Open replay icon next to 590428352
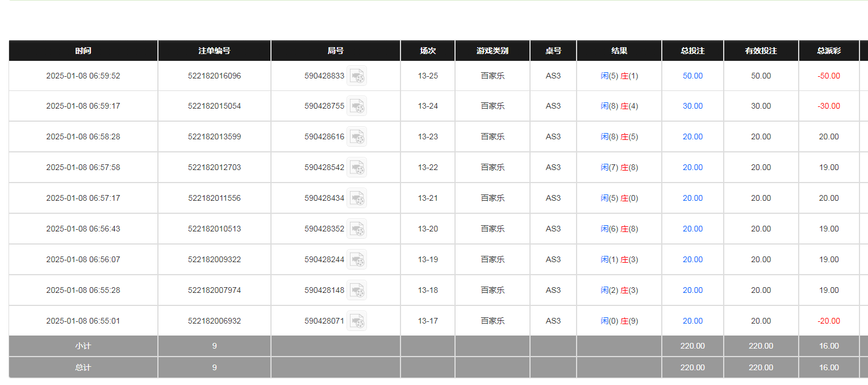The width and height of the screenshot is (868, 385). pos(357,229)
